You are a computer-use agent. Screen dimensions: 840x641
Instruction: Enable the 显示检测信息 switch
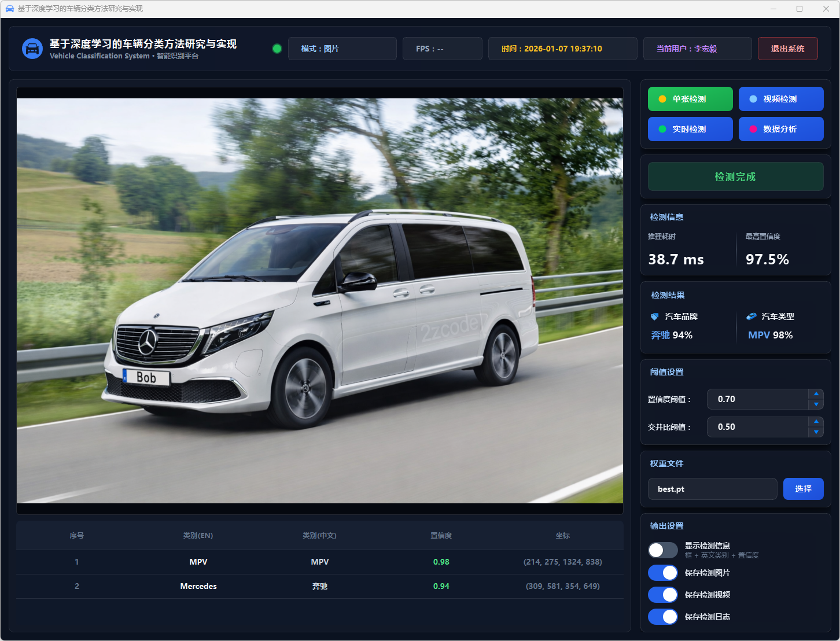[x=663, y=550]
